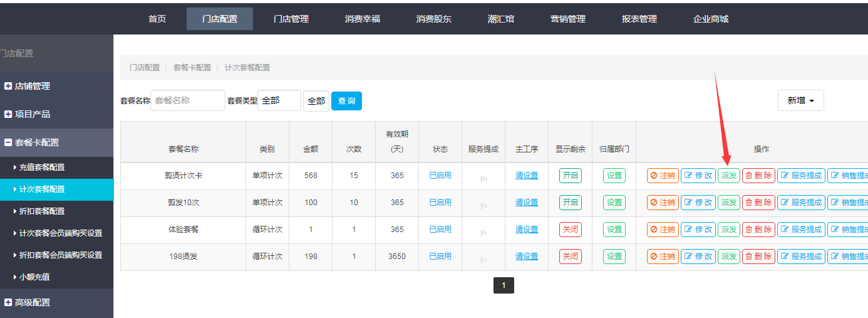This screenshot has width=868, height=318.
Task: Edit 198烫发 using the 修改 button
Action: pos(698,257)
